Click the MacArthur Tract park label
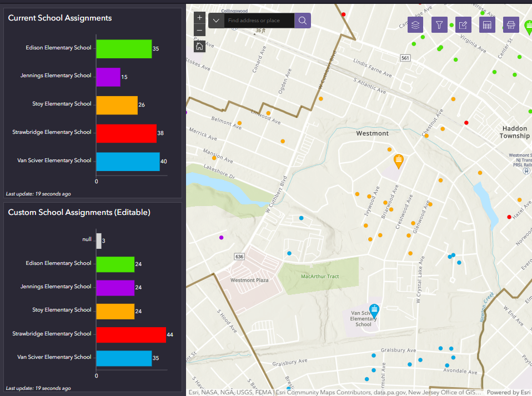 tap(320, 277)
